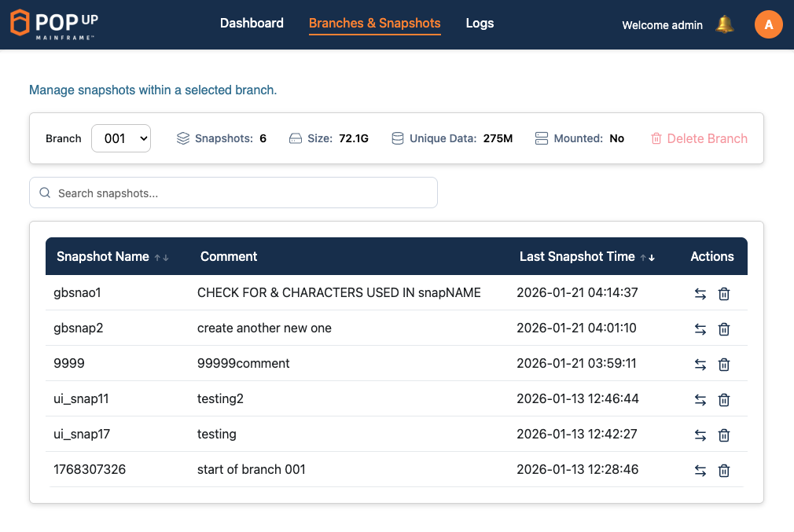Switch to the gbsnao1 snapshot
The height and width of the screenshot is (532, 794).
click(x=700, y=294)
